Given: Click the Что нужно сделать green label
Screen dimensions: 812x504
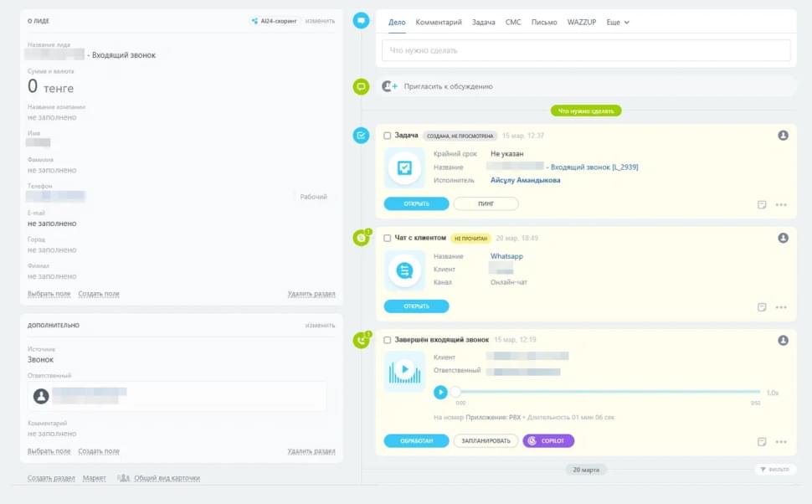Looking at the screenshot, I should (586, 111).
